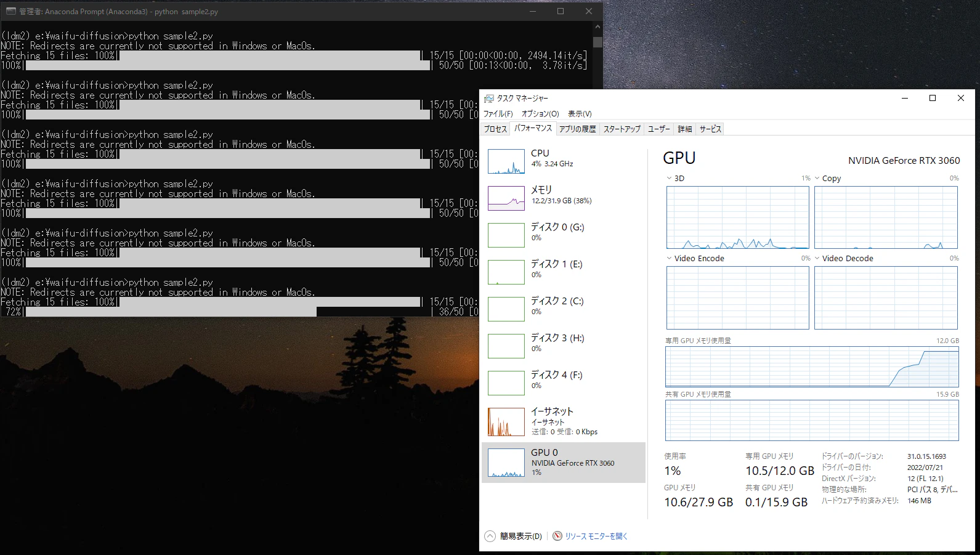
Task: Select the イーサネット network graph entry
Action: point(563,421)
